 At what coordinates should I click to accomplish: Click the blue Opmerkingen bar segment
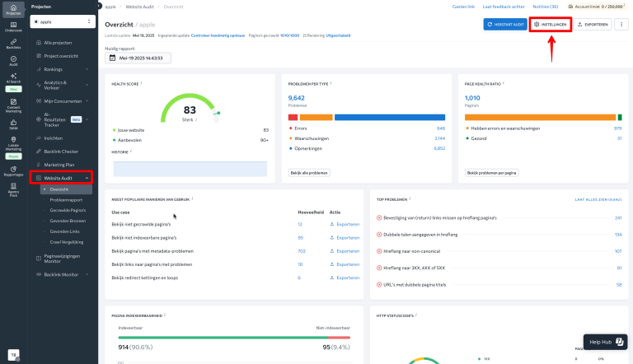[390, 118]
